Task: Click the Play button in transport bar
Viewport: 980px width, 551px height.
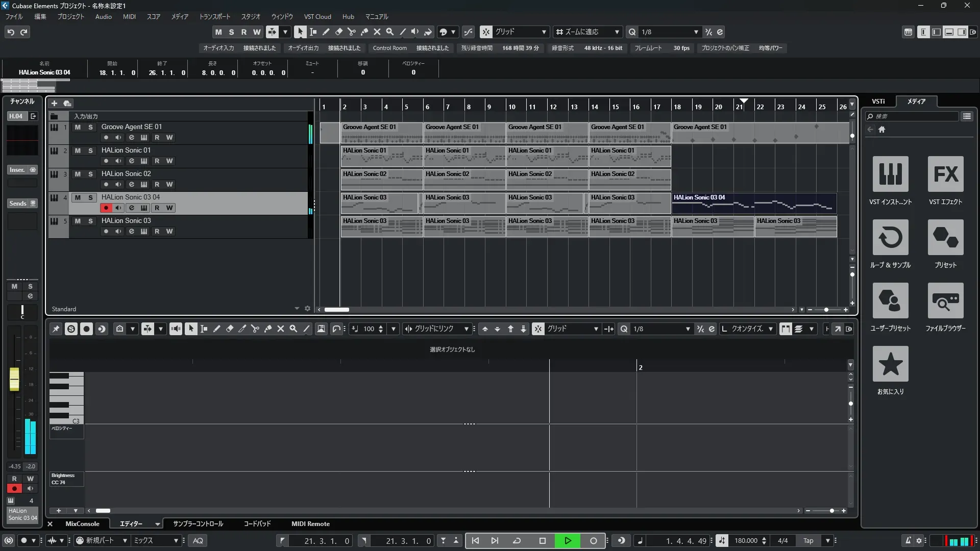Action: point(568,541)
